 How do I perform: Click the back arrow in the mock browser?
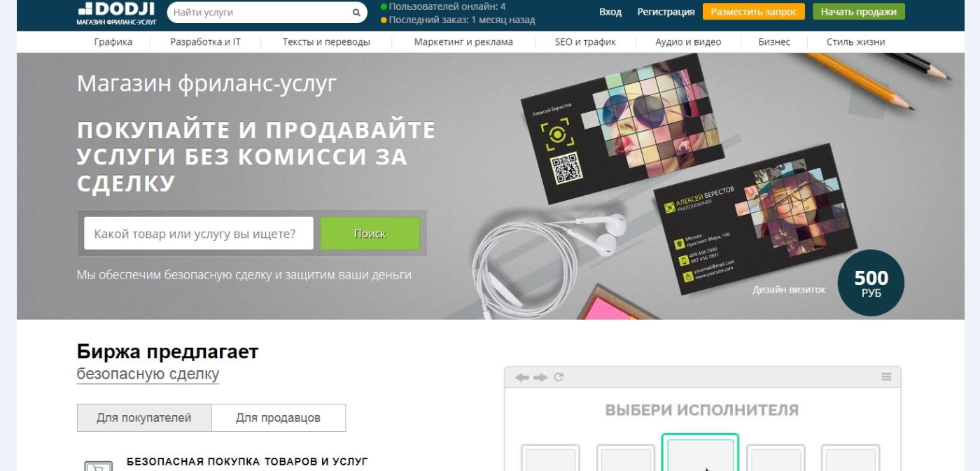coord(522,377)
